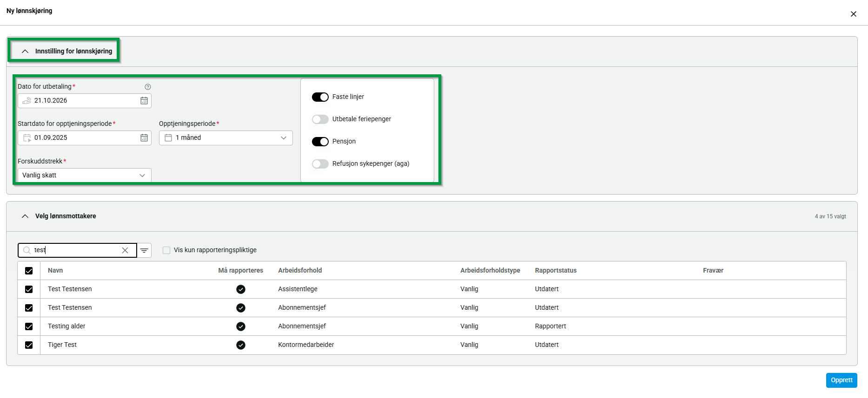Screen dimensions: 868x398
Task: Click the Startdato date field showing 01.09.2025
Action: click(85, 138)
